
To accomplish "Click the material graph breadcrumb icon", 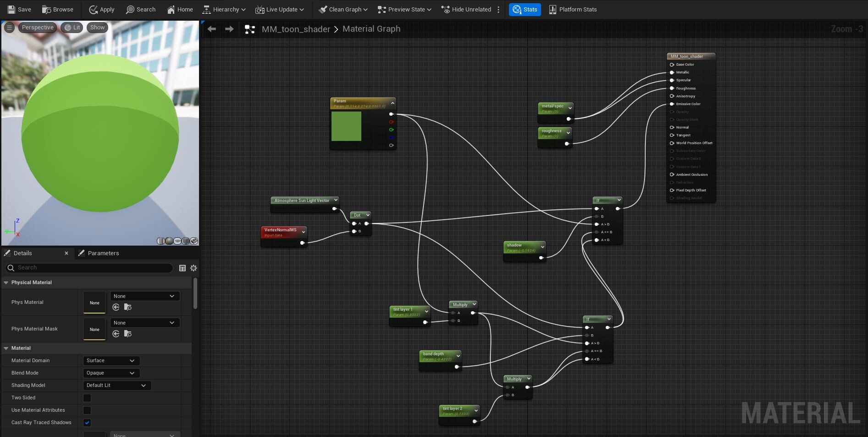I will pos(250,29).
